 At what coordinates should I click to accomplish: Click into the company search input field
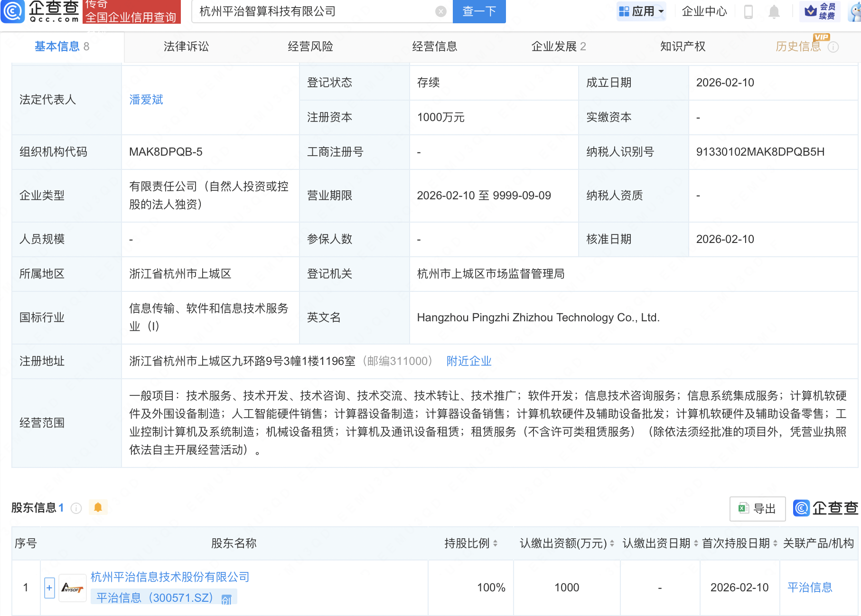click(x=313, y=11)
